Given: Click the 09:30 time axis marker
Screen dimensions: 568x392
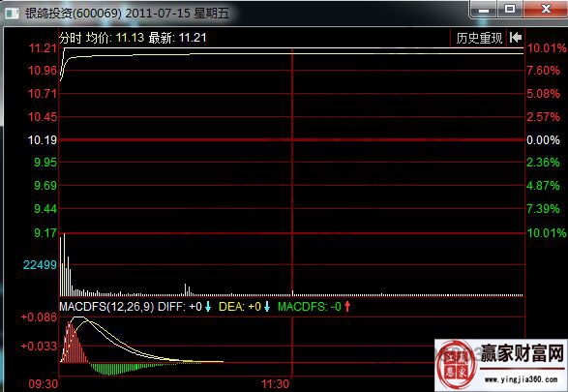Looking at the screenshot, I should [44, 384].
